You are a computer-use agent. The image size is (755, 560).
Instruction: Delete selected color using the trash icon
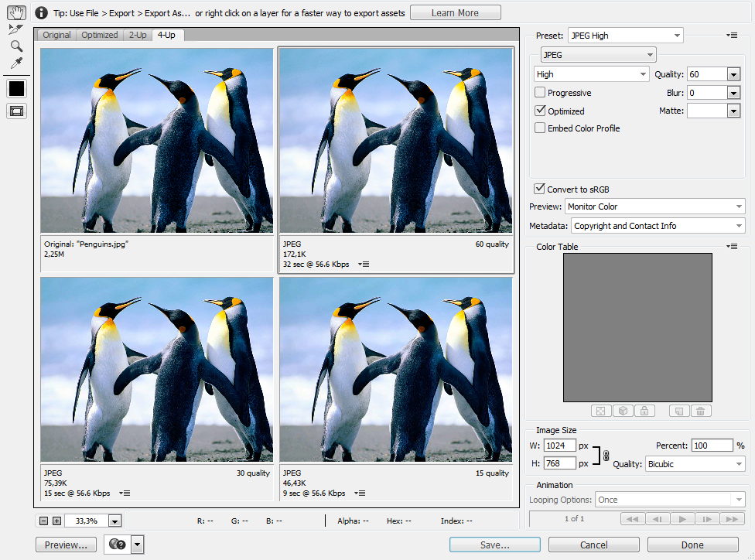[x=701, y=411]
